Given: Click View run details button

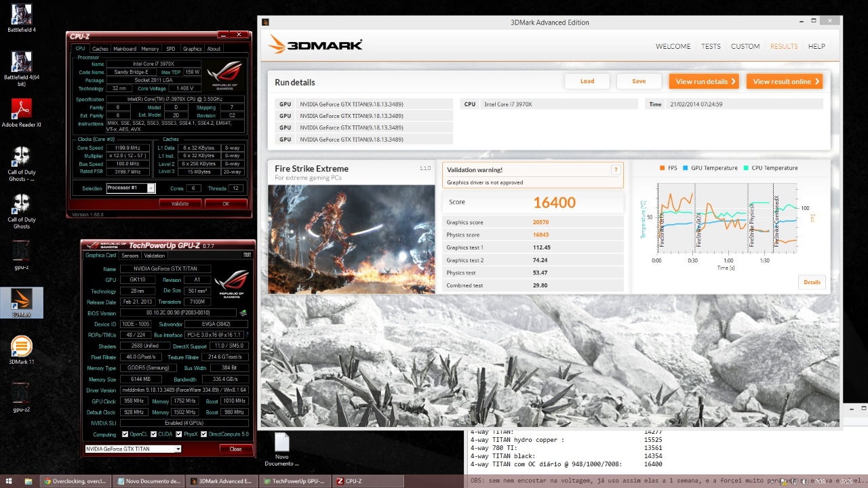Looking at the screenshot, I should (x=704, y=81).
